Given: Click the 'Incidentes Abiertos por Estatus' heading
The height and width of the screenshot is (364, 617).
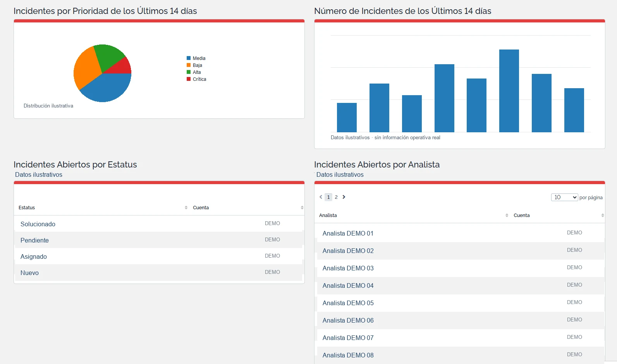Looking at the screenshot, I should 75,164.
